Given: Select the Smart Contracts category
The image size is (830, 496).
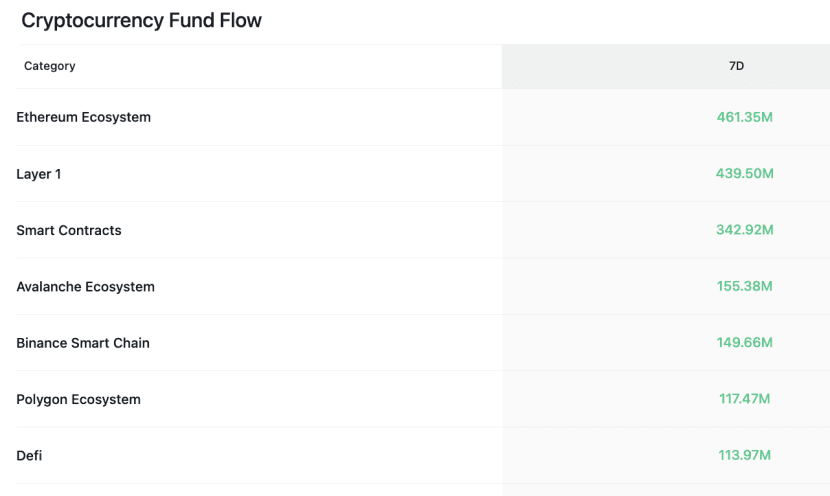Looking at the screenshot, I should point(68,230).
